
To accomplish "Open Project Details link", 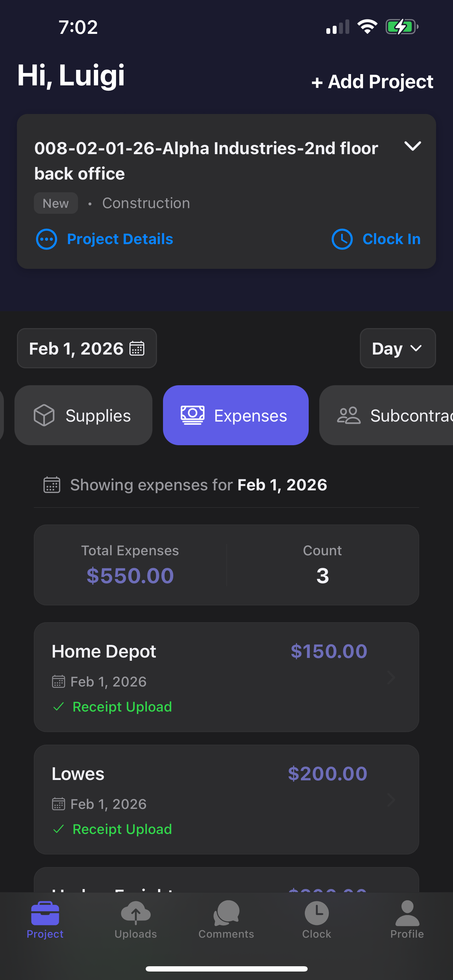I will click(120, 239).
